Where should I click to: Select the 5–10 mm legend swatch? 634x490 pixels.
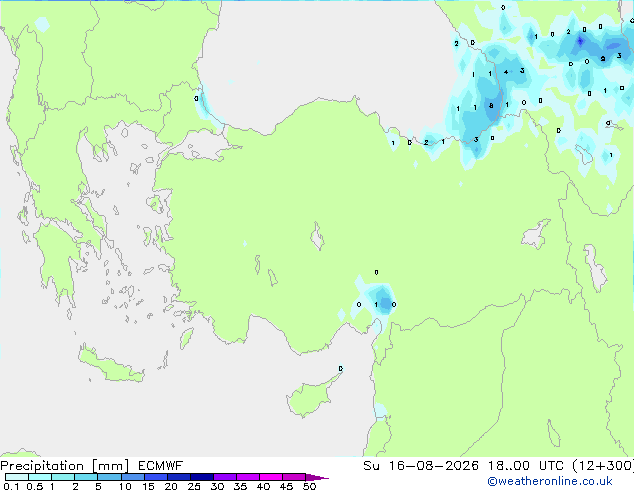pos(110,477)
